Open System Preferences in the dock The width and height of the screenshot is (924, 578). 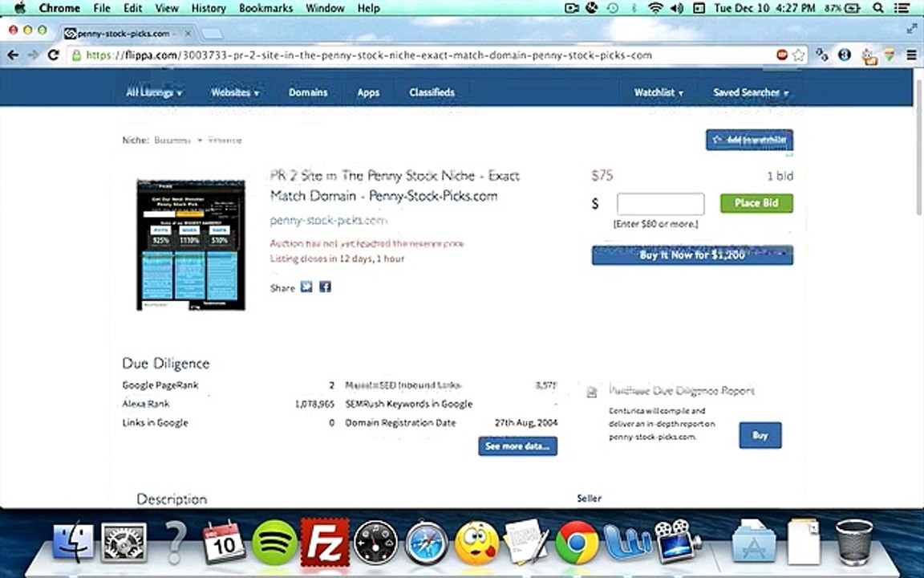tap(124, 541)
